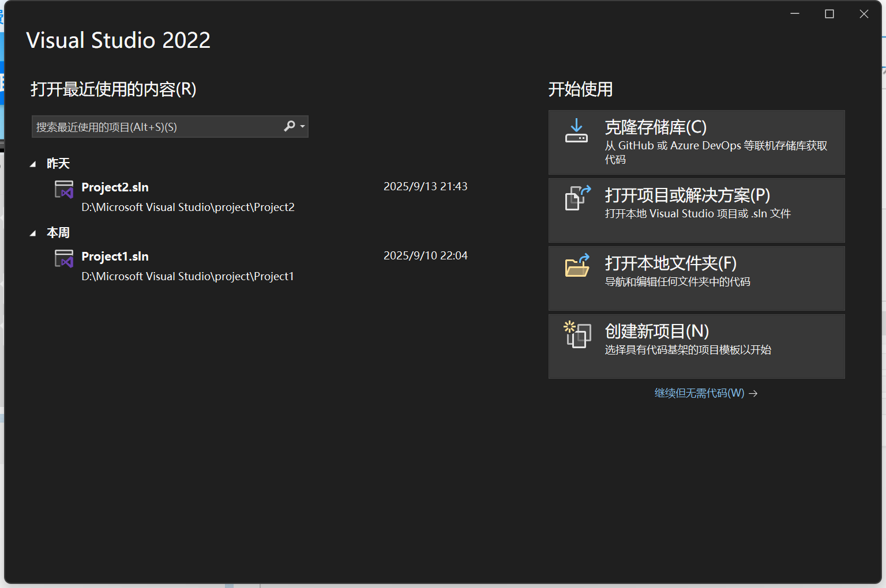Follow the 继续但无需代码(W) link
The image size is (886, 588).
point(699,393)
